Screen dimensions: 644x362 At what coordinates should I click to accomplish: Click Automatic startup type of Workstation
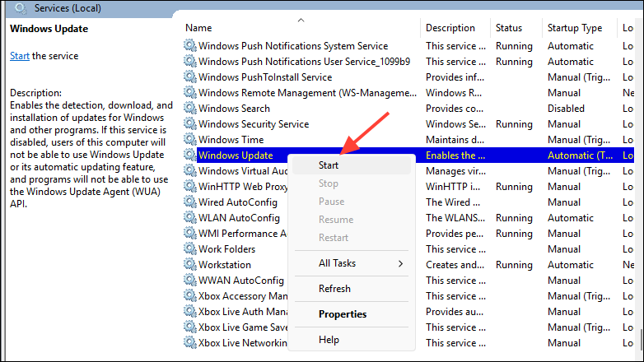pyautogui.click(x=571, y=264)
